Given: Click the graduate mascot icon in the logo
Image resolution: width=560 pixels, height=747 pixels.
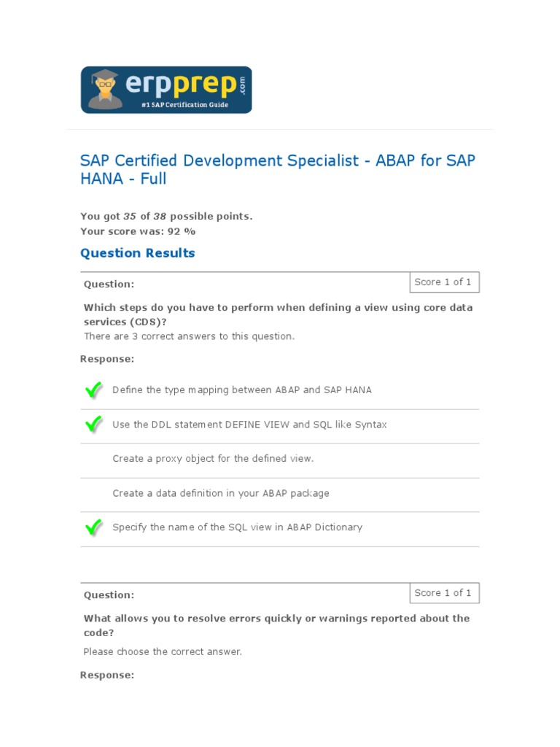Looking at the screenshot, I should pyautogui.click(x=105, y=90).
